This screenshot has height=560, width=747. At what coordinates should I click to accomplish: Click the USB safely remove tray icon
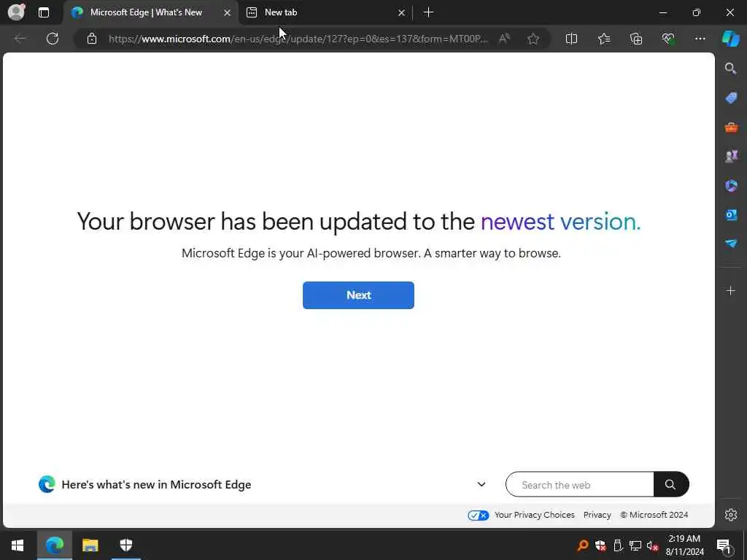(618, 545)
